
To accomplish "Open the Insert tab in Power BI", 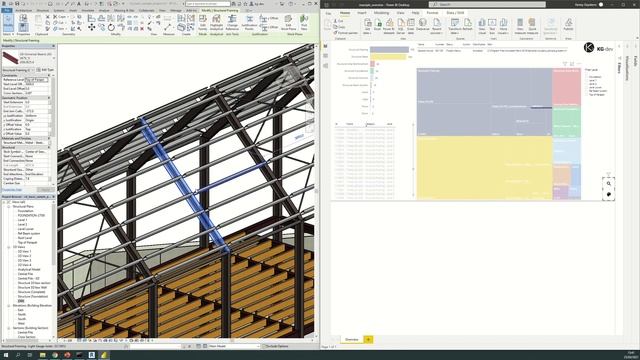I will click(362, 13).
